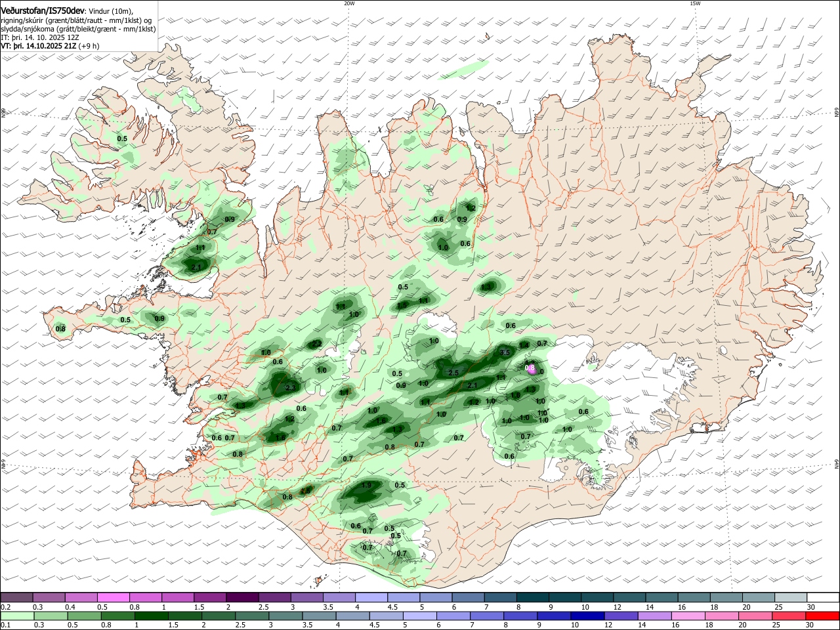This screenshot has height=630, width=840.
Task: Click the 15W longitude label
Action: 695,3
